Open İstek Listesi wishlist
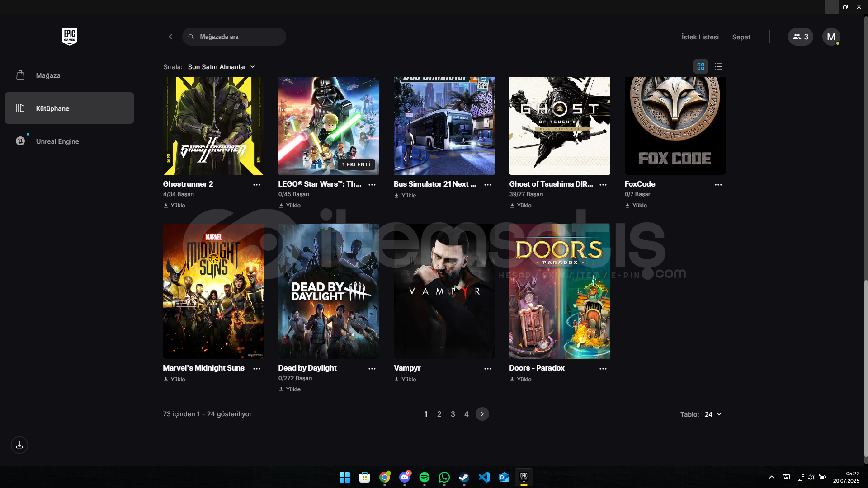Viewport: 868px width, 488px height. point(700,37)
